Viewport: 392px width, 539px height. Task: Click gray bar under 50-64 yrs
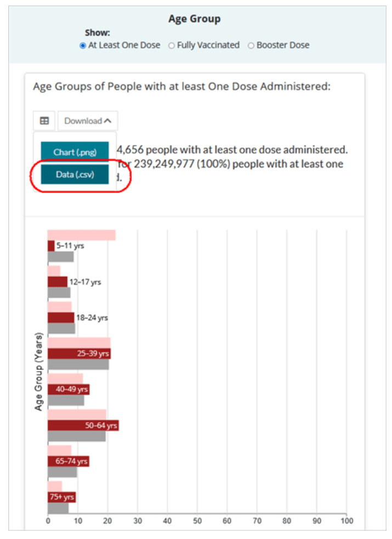(x=77, y=436)
